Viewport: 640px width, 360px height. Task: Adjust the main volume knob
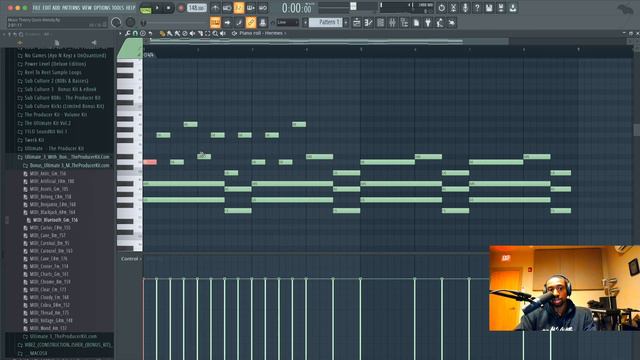[116, 22]
